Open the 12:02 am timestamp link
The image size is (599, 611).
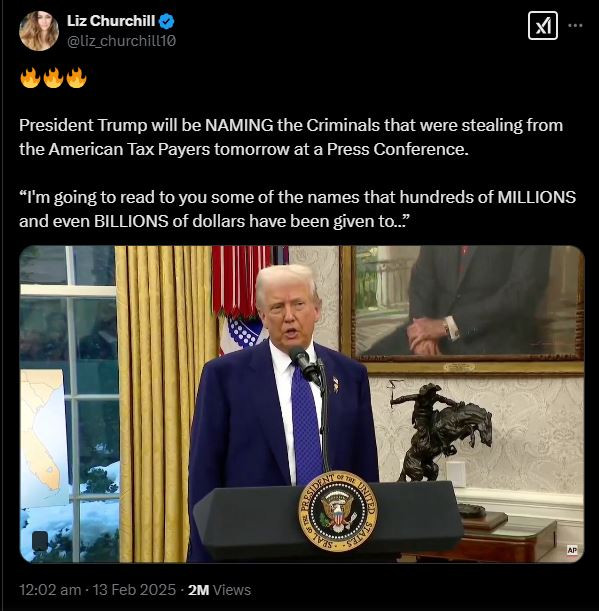click(x=50, y=590)
